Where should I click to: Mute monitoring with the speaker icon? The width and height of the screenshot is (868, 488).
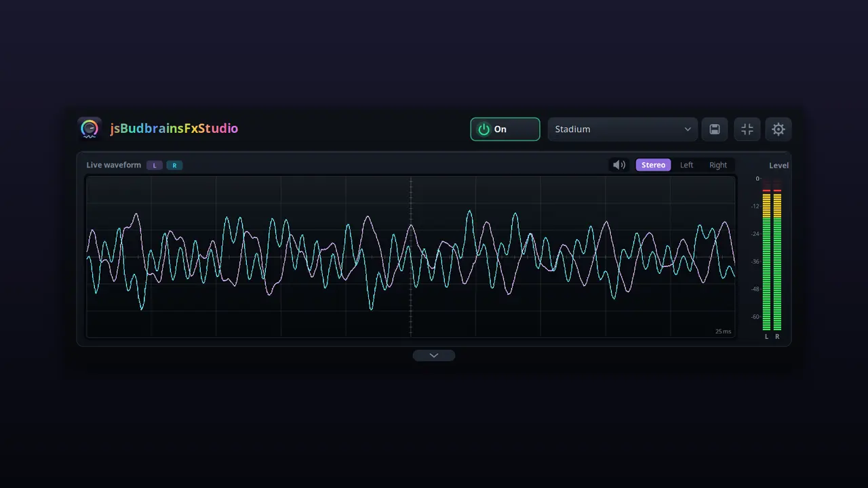(619, 165)
